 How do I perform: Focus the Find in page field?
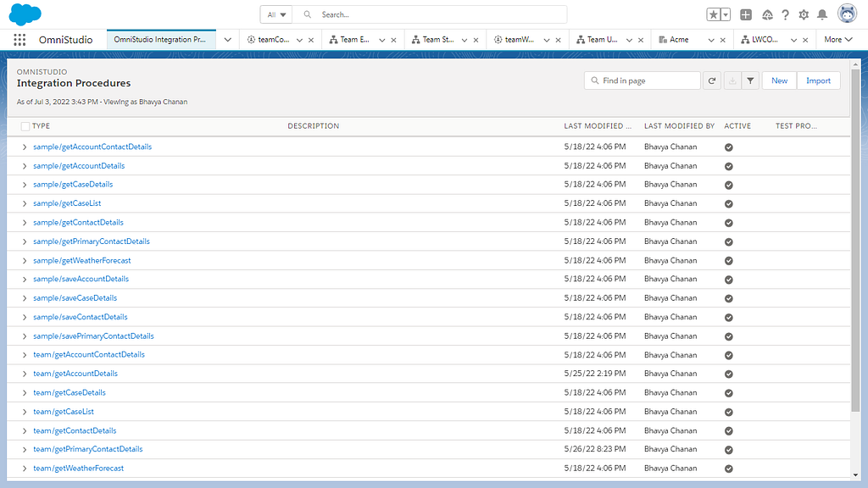(643, 80)
